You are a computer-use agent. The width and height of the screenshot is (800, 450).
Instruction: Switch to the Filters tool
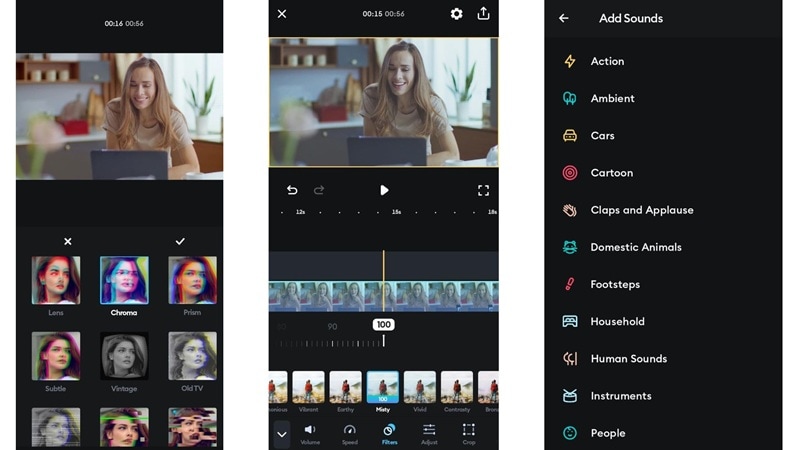pyautogui.click(x=389, y=434)
